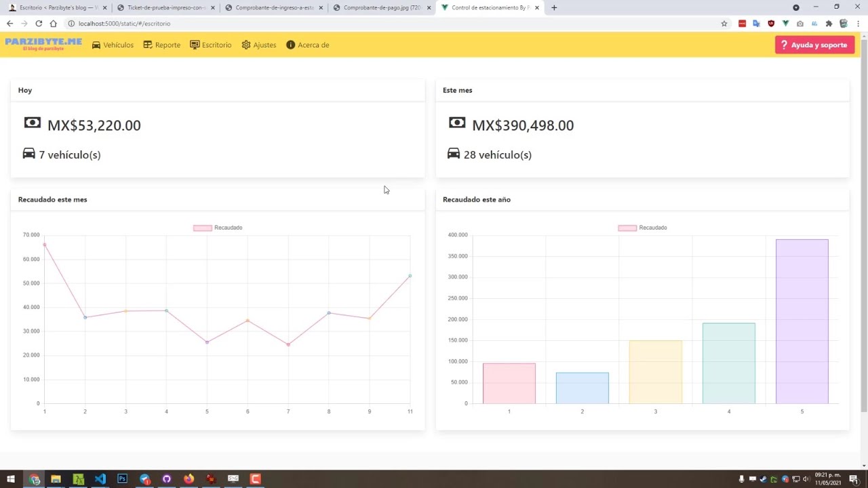The image size is (868, 488).
Task: Click the Vue devtools extension icon
Action: pos(785,23)
